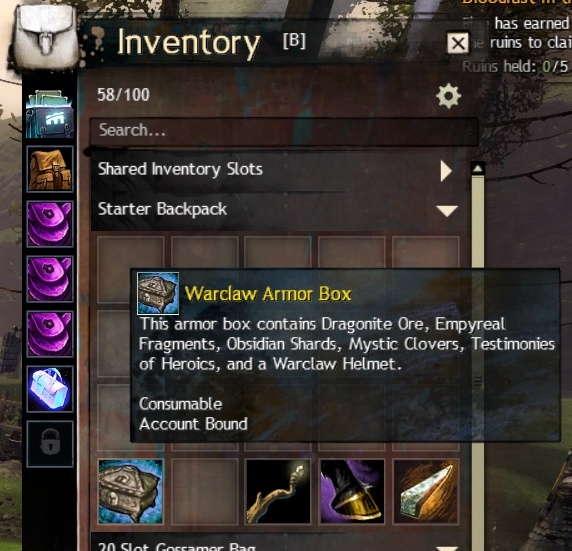Select the second purple Gossamer bag icon
This screenshot has width=572, height=551.
pos(50,279)
